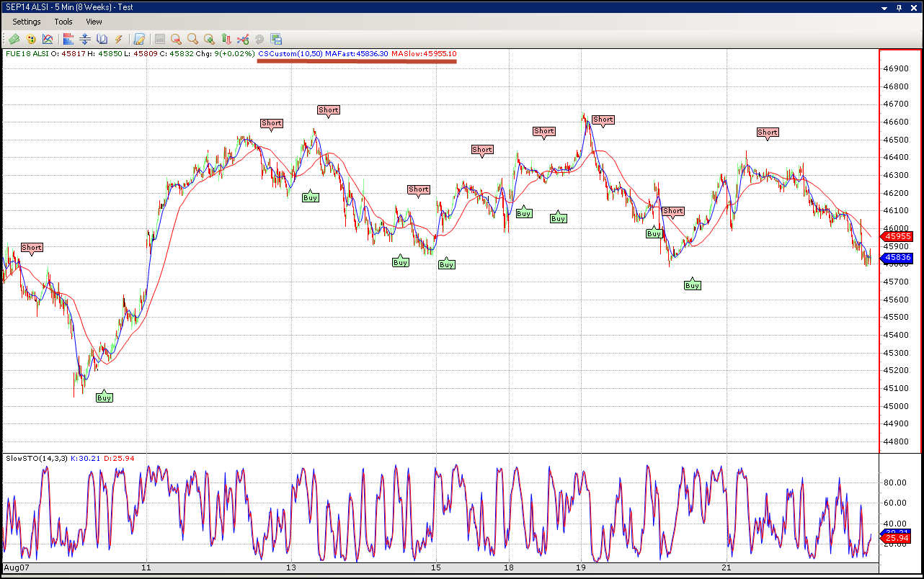Click the 11 date axis label
This screenshot has width=924, height=579.
[x=146, y=568]
